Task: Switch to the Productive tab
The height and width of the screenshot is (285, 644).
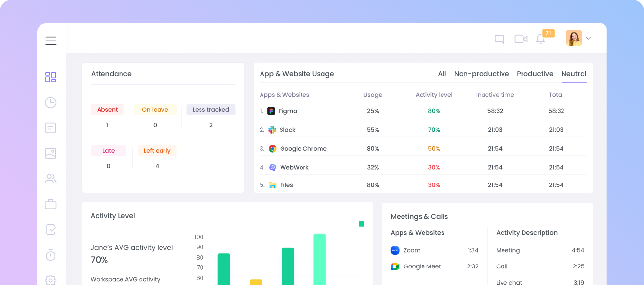Action: [x=535, y=74]
